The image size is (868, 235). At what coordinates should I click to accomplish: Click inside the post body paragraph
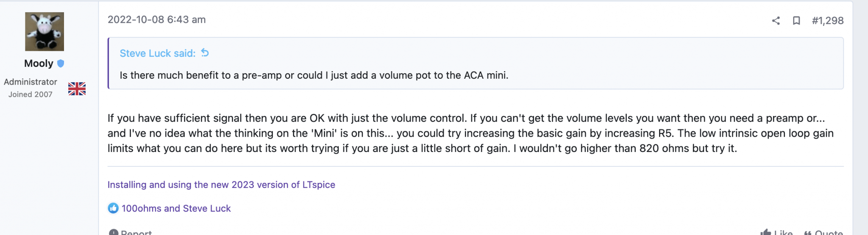470,133
